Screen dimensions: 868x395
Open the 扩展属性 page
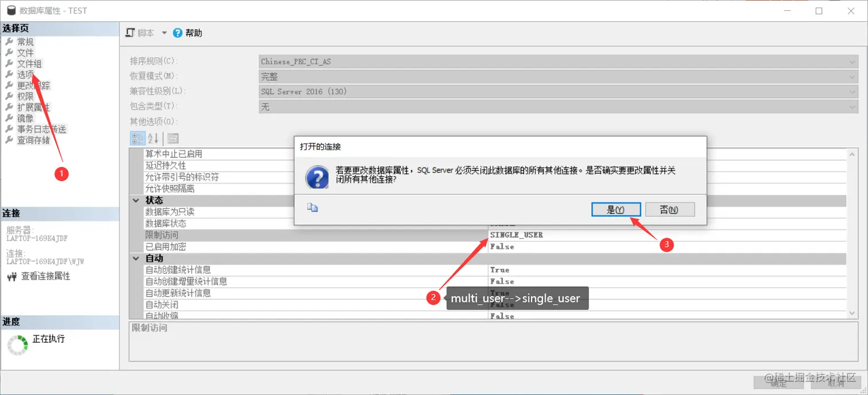33,107
